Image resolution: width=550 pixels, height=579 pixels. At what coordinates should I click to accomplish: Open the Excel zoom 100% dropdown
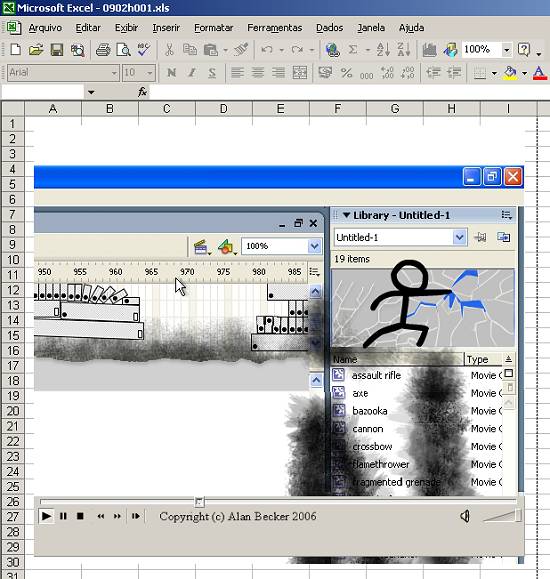[507, 49]
